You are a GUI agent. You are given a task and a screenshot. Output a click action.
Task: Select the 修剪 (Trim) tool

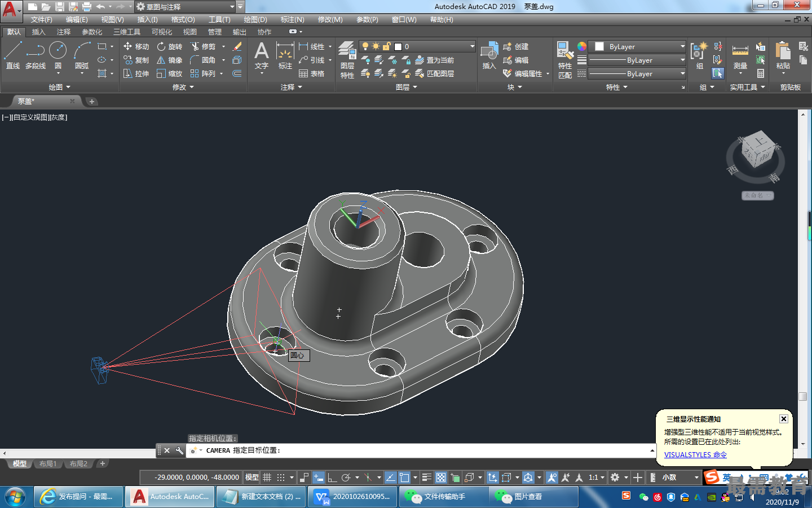click(204, 46)
